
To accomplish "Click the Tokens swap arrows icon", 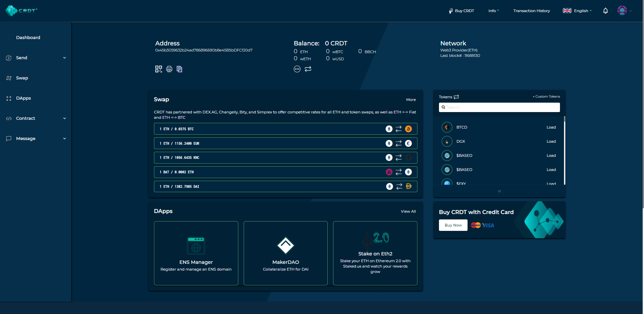I will coord(456,97).
